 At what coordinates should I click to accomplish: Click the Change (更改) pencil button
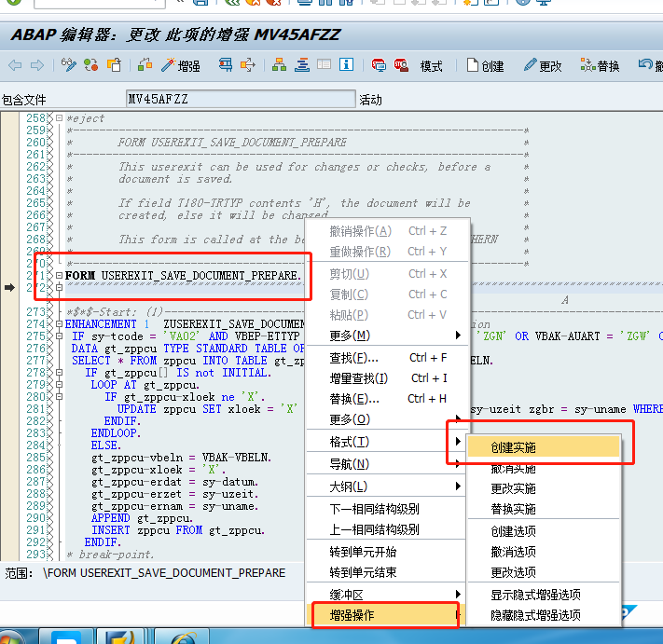click(542, 65)
